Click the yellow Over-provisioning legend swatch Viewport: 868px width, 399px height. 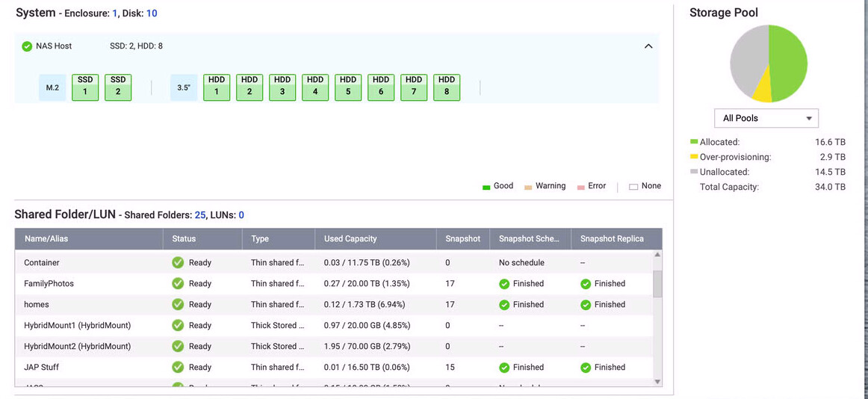pyautogui.click(x=694, y=157)
